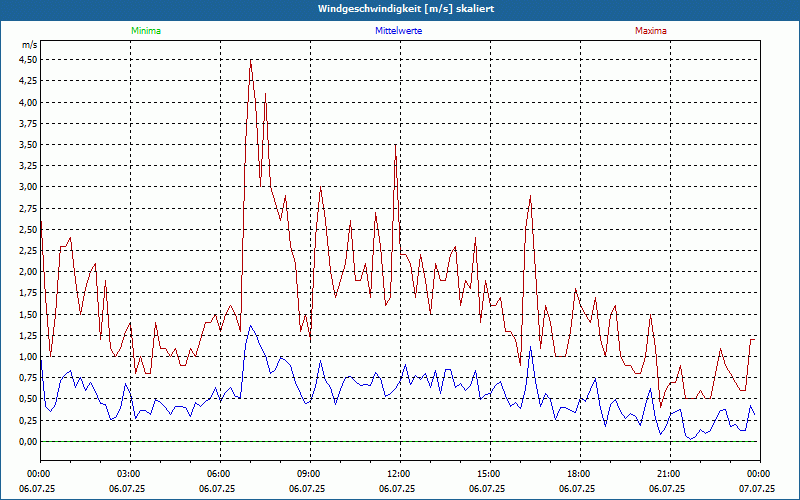Viewport: 800px width, 500px height.
Task: Click the 4,50 y-axis value
Action: coord(29,60)
